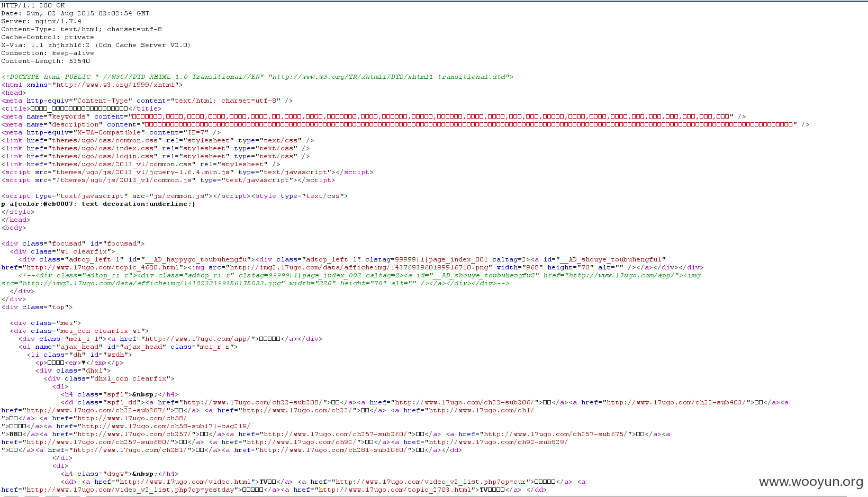Image resolution: width=868 pixels, height=497 pixels.
Task: Select 'Content-Type: text/html; charset=utf-8' header
Action: (82, 29)
